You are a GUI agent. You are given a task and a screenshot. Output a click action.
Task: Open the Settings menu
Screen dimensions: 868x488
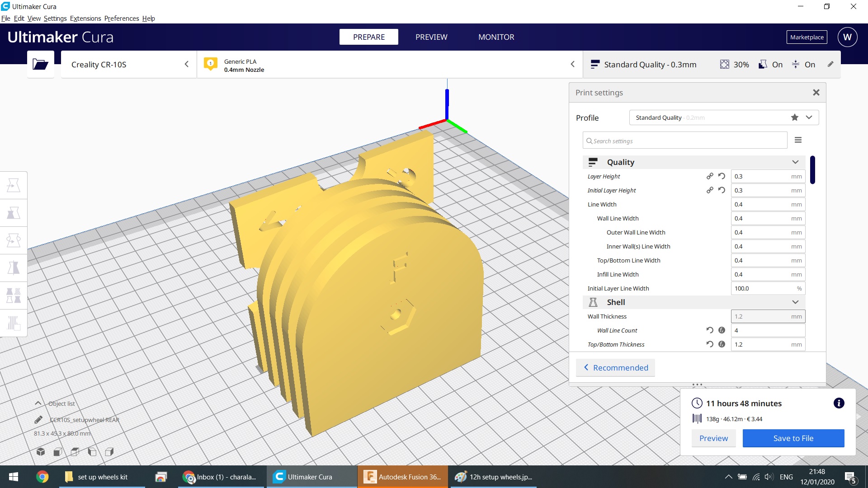point(55,19)
